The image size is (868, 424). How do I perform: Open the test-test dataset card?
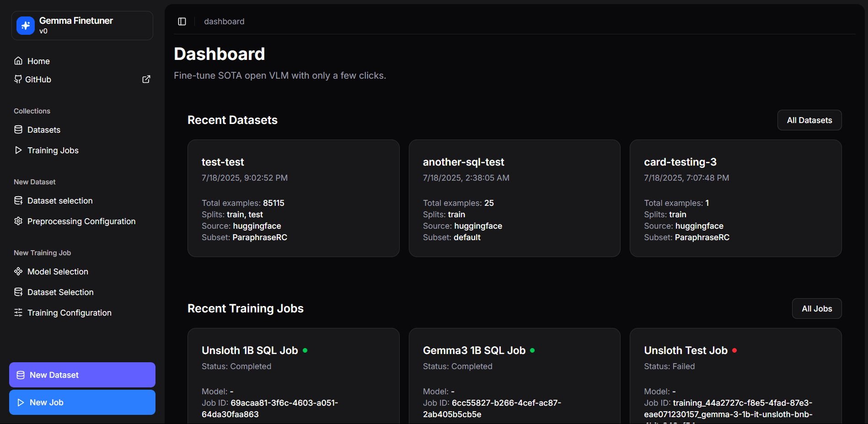tap(293, 198)
